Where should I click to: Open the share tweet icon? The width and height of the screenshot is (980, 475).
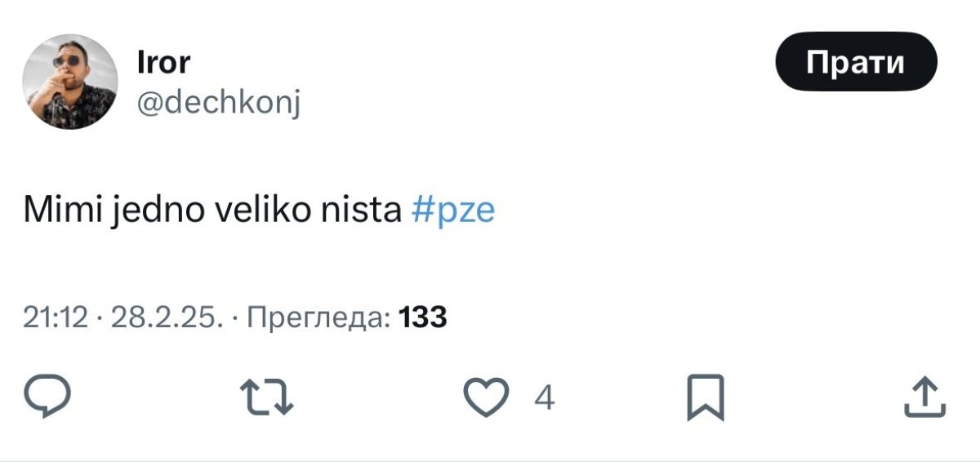tap(924, 397)
